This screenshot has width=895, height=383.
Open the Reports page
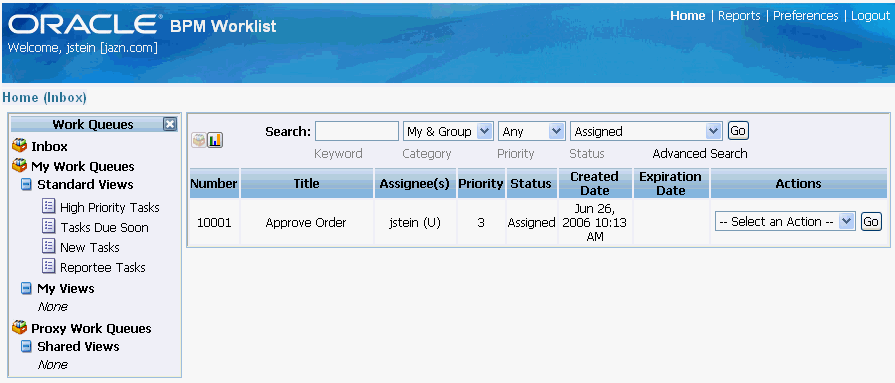[739, 16]
